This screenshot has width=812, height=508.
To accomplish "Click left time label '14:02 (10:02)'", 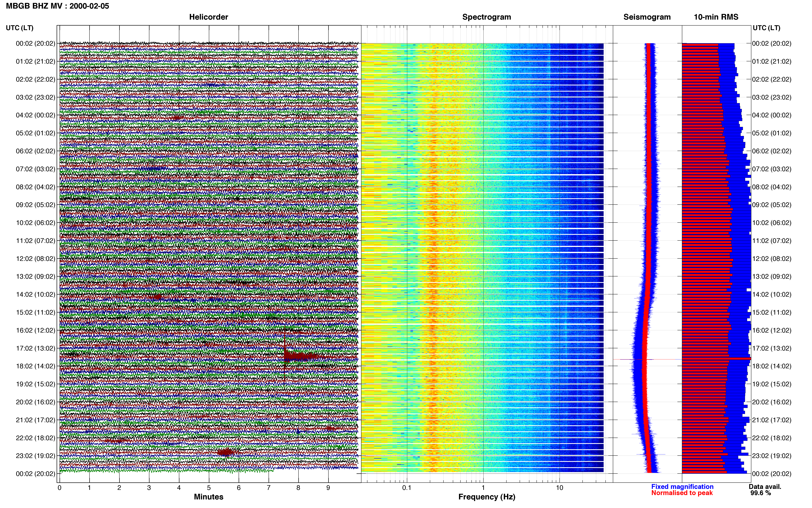I will click(x=36, y=295).
